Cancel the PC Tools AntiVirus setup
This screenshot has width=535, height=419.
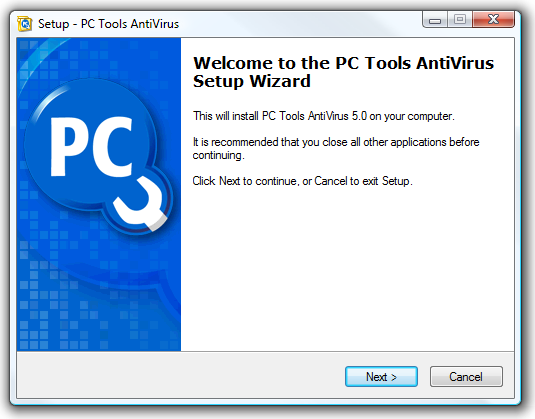point(466,377)
